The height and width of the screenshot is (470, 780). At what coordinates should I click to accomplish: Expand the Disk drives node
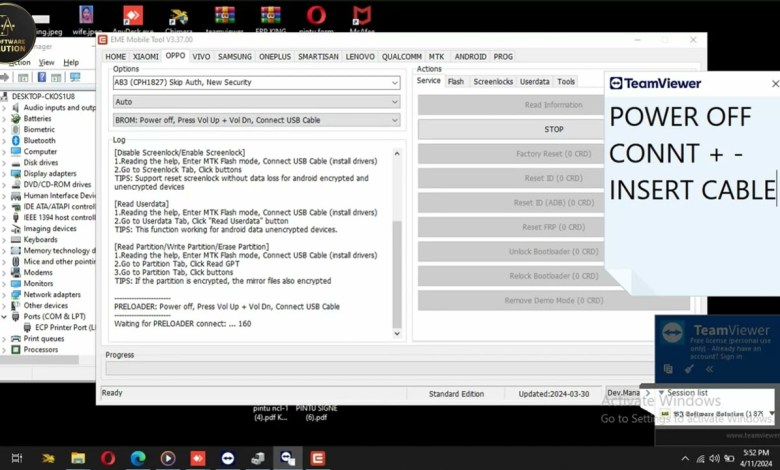(x=4, y=163)
